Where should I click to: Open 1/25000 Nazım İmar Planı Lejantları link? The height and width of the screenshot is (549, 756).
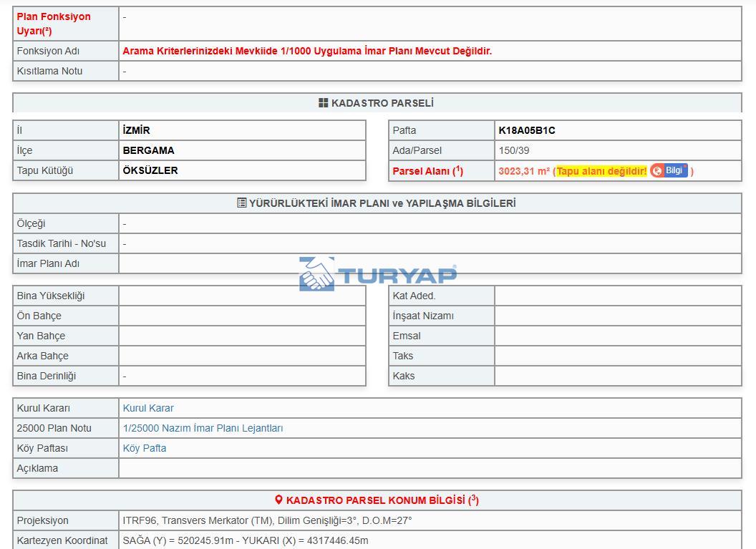[203, 428]
